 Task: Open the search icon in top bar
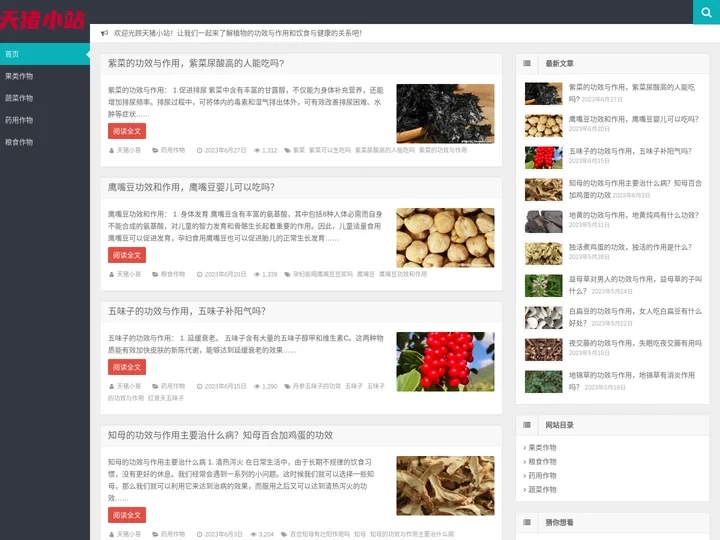click(x=706, y=12)
